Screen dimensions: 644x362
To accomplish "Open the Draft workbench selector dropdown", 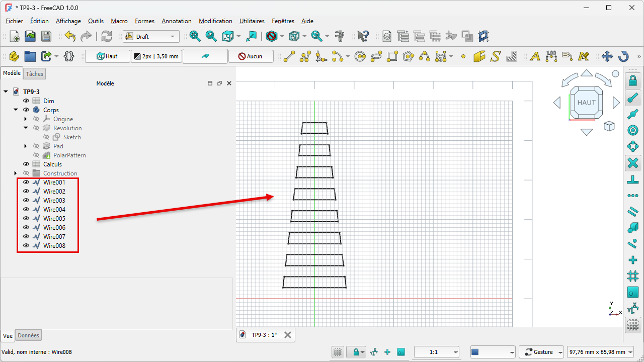I will [x=151, y=36].
